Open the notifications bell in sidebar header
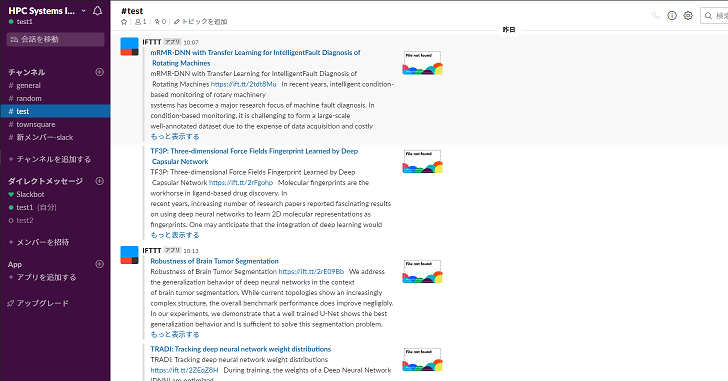The height and width of the screenshot is (381, 728). point(98,11)
